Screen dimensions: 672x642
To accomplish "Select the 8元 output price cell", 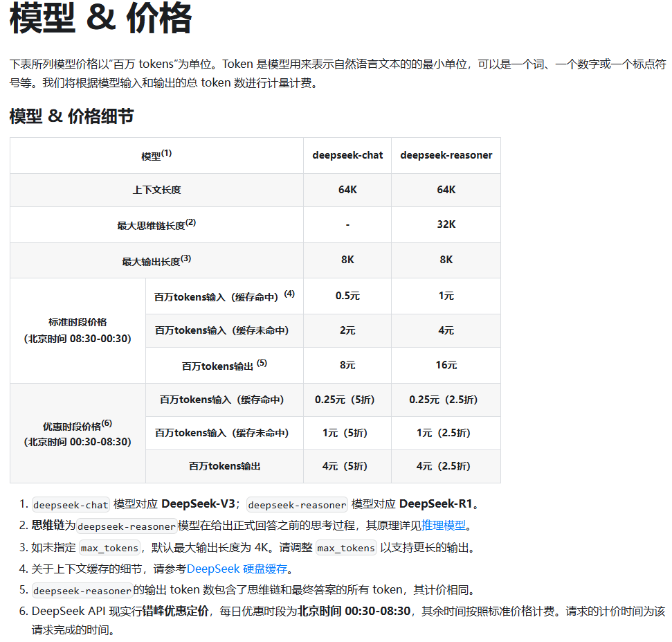I will pos(347,366).
